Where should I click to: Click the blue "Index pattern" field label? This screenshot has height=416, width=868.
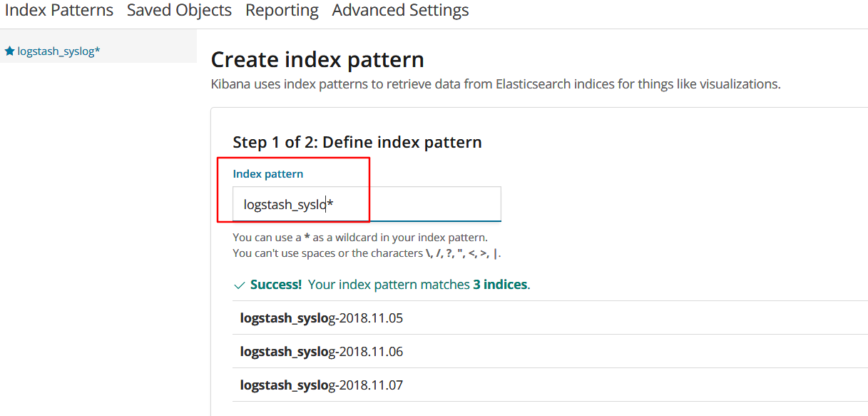(268, 174)
